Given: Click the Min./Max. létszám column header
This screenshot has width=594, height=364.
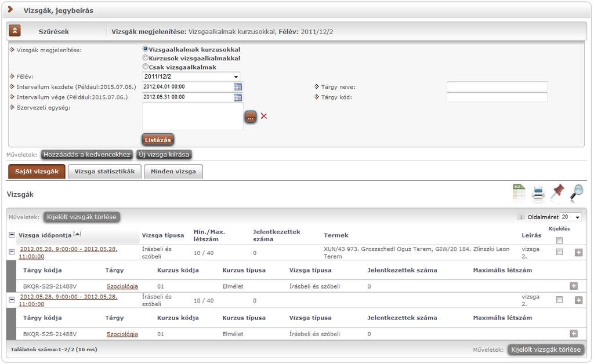Looking at the screenshot, I should point(209,235).
